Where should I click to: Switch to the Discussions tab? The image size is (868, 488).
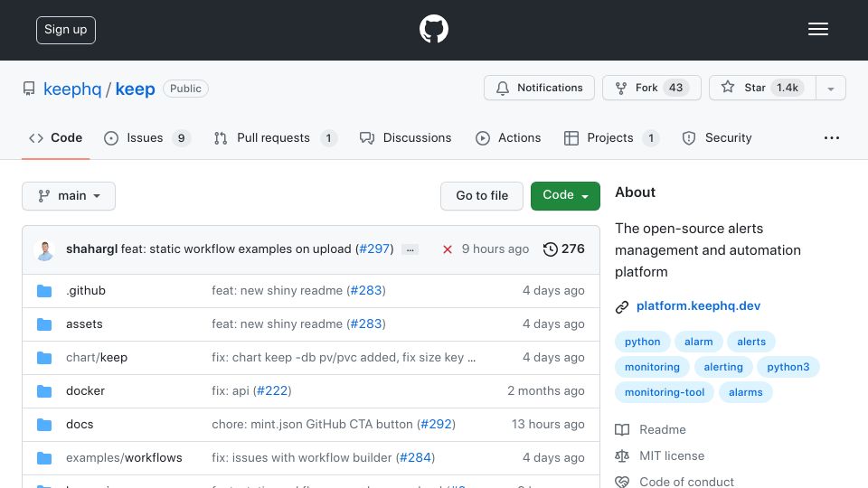coord(405,137)
